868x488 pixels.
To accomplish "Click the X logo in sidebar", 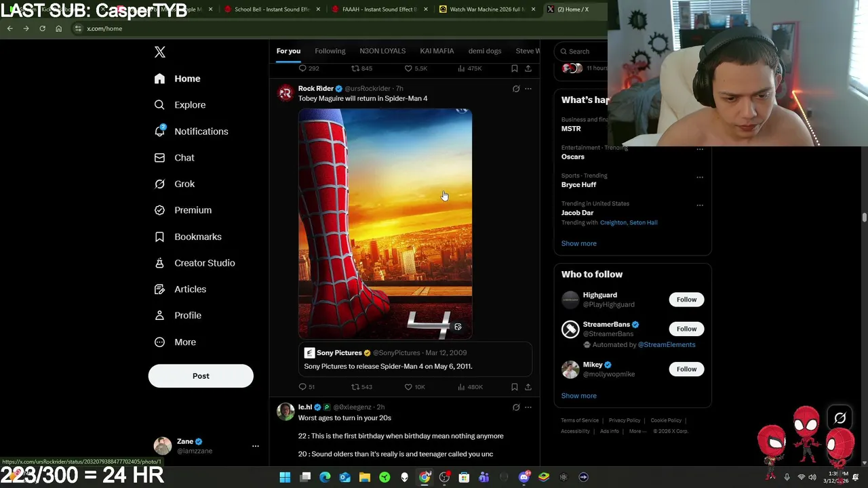I will 160,52.
